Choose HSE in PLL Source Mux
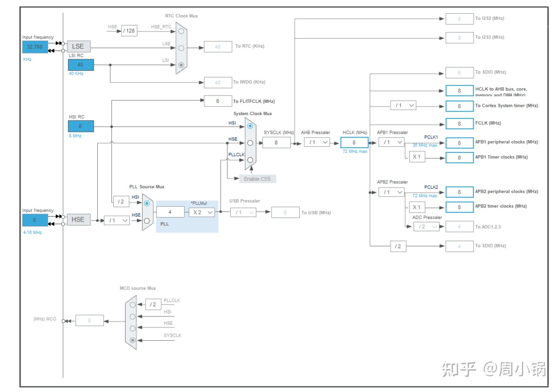The height and width of the screenshot is (392, 560). (x=147, y=221)
